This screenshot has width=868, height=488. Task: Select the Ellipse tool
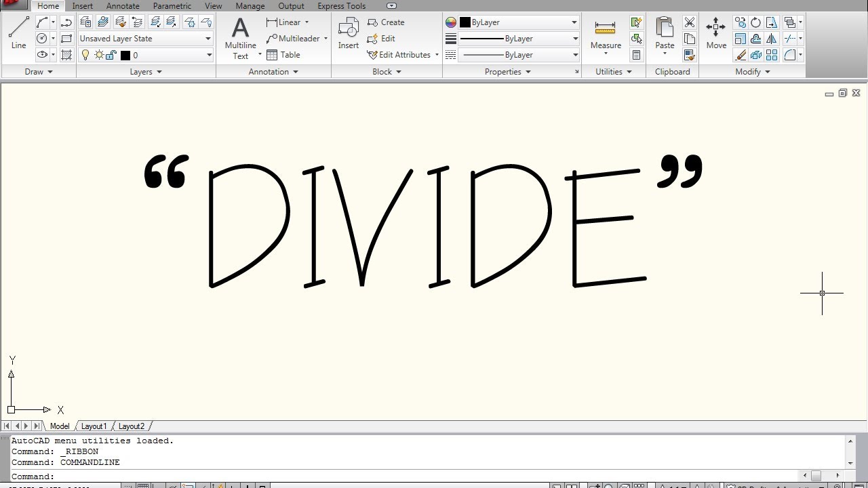42,55
